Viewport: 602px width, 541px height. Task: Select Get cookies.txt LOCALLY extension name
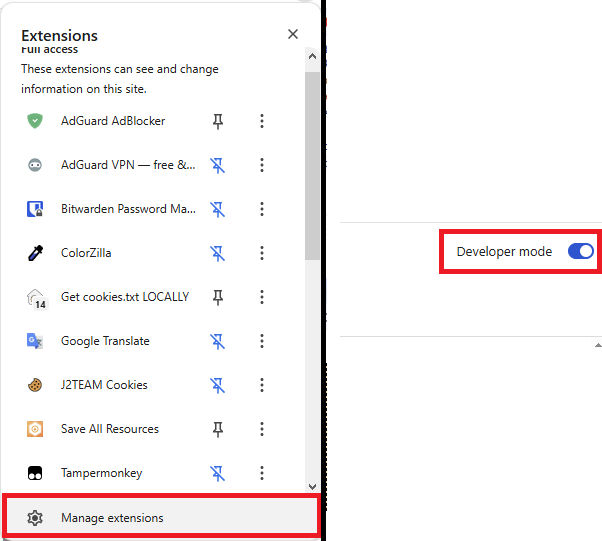pyautogui.click(x=125, y=297)
